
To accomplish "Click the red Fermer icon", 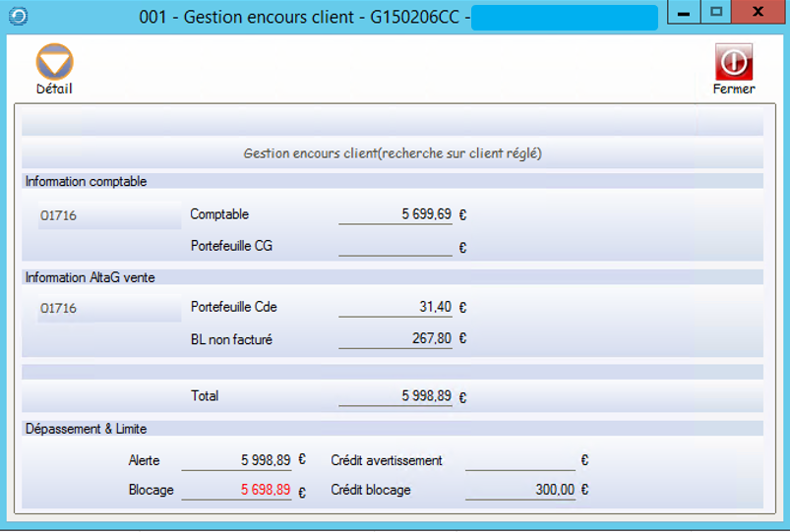I will tap(733, 62).
